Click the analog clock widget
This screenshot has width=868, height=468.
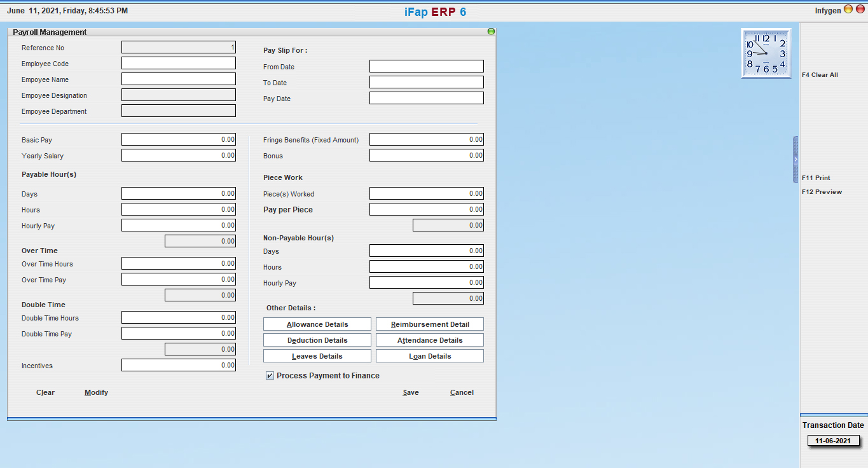[x=766, y=53]
